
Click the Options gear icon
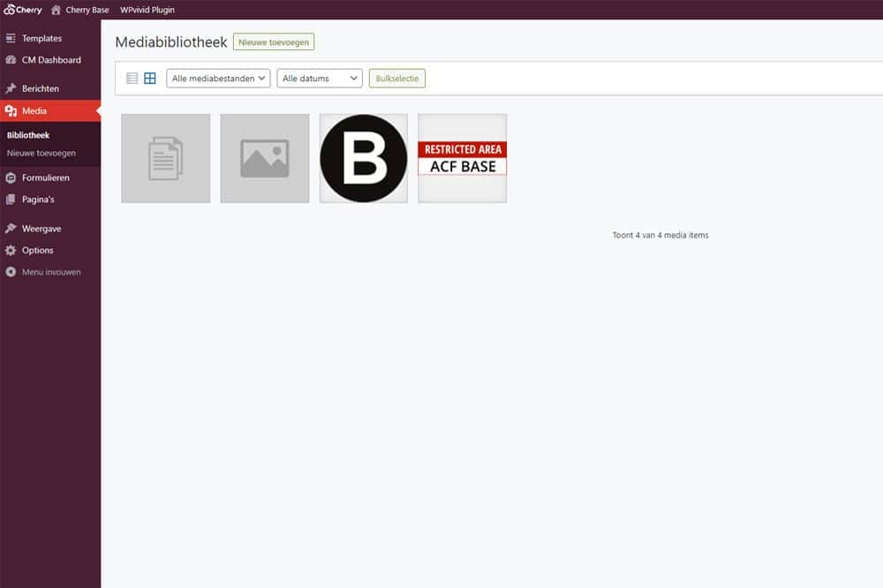11,251
